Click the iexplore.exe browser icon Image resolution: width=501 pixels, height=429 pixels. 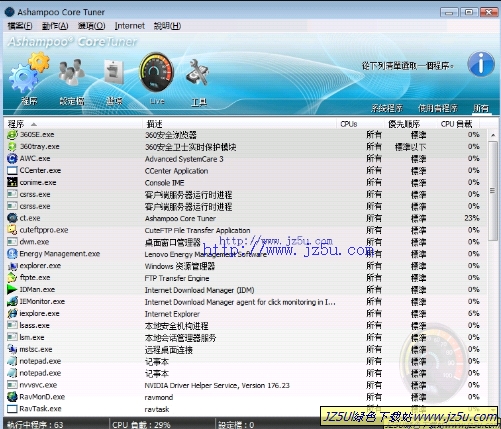[x=12, y=313]
